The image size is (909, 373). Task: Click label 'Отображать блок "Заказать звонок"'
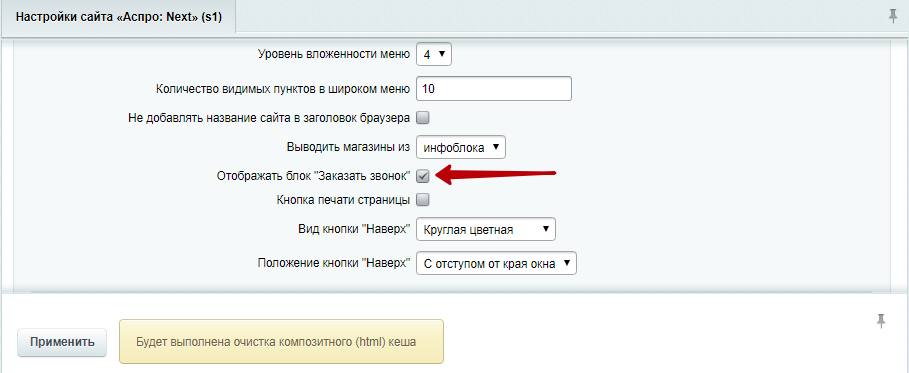(314, 176)
